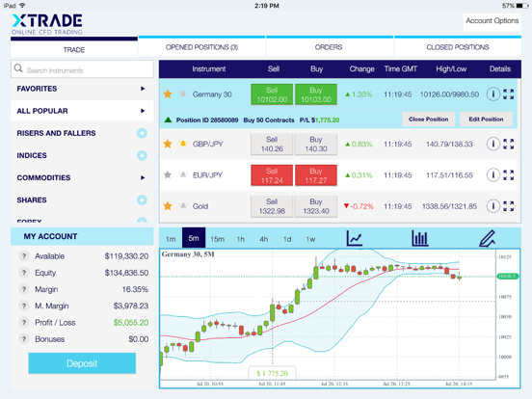The height and width of the screenshot is (399, 532).
Task: Select the 4h chart timeframe
Action: tap(264, 239)
